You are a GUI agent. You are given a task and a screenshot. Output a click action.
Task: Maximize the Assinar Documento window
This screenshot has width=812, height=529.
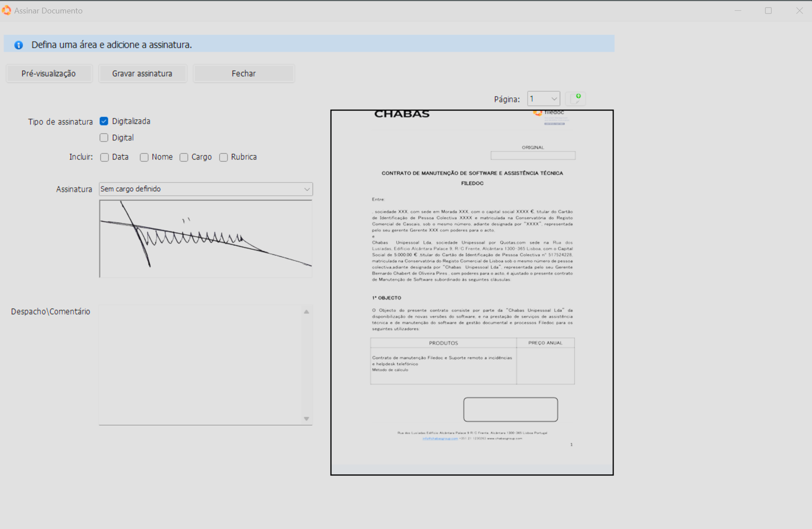768,11
